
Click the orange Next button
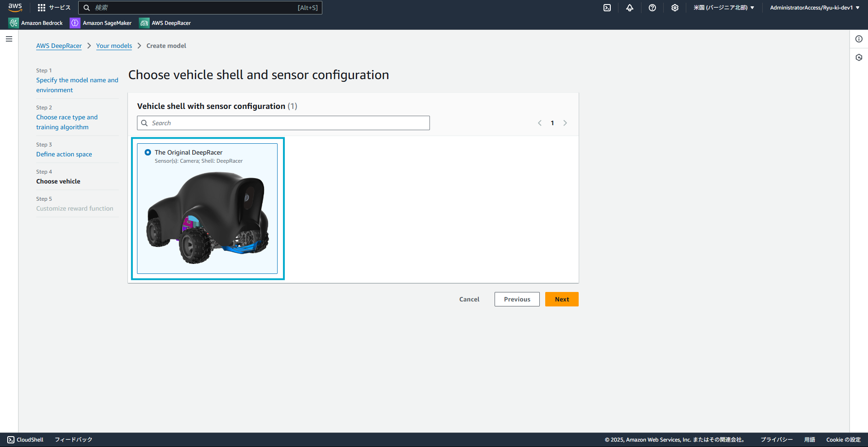click(x=562, y=299)
